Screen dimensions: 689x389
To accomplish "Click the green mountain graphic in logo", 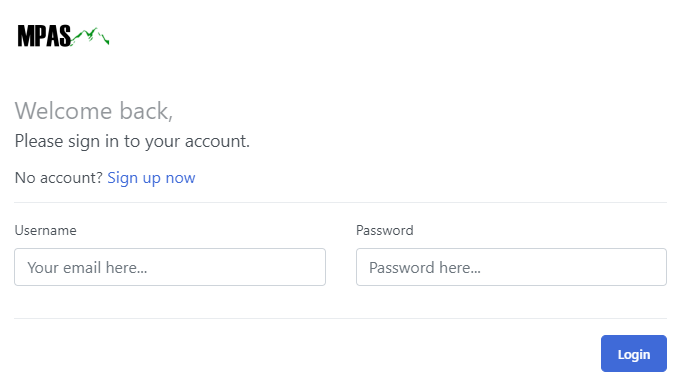I will pos(90,36).
